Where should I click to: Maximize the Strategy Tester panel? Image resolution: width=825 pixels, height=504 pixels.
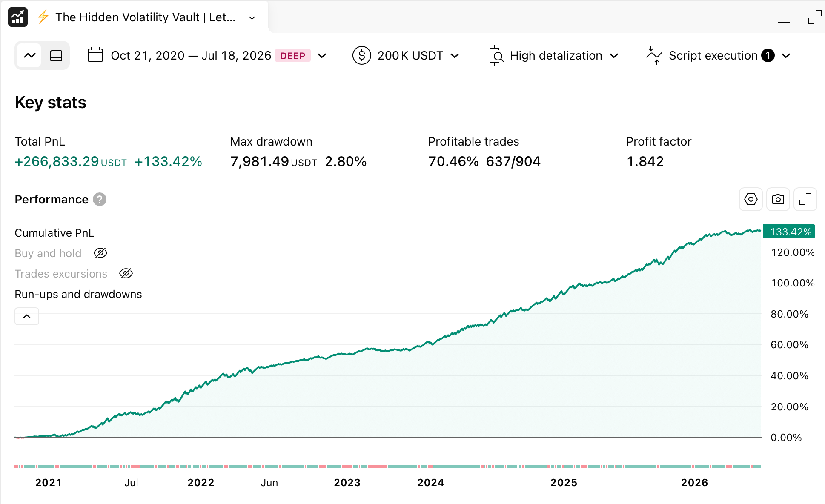(x=814, y=17)
